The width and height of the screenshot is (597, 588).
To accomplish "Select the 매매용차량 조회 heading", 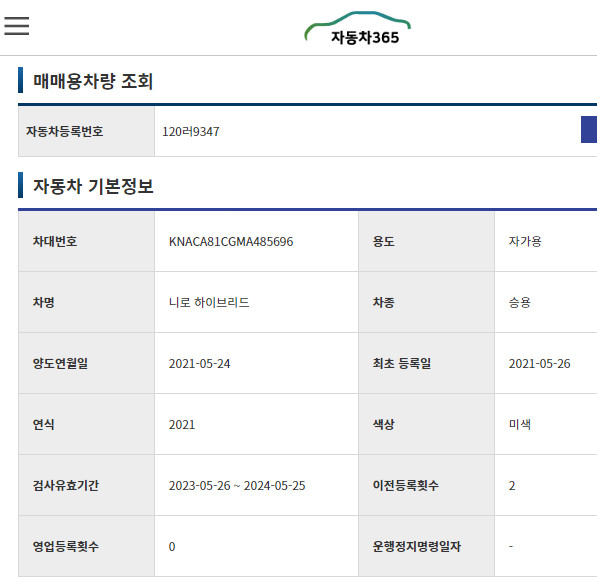I will 93,81.
